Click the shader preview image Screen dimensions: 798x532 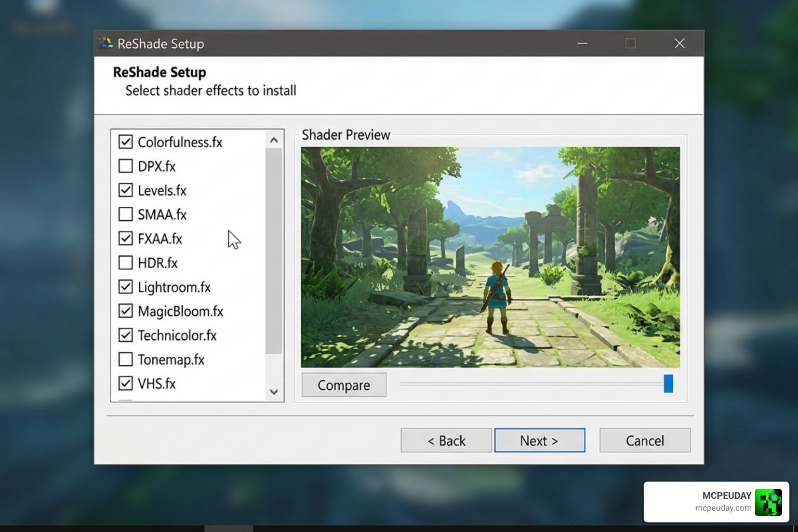tap(490, 257)
